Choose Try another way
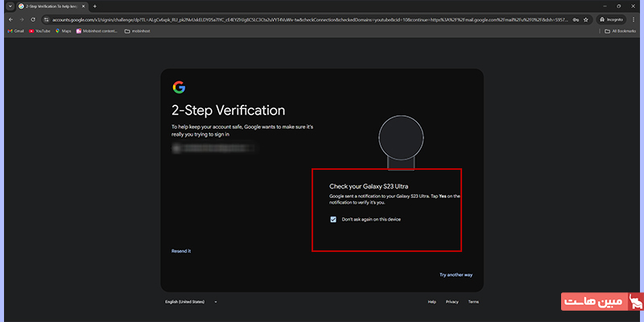This screenshot has height=322, width=644. tap(456, 275)
